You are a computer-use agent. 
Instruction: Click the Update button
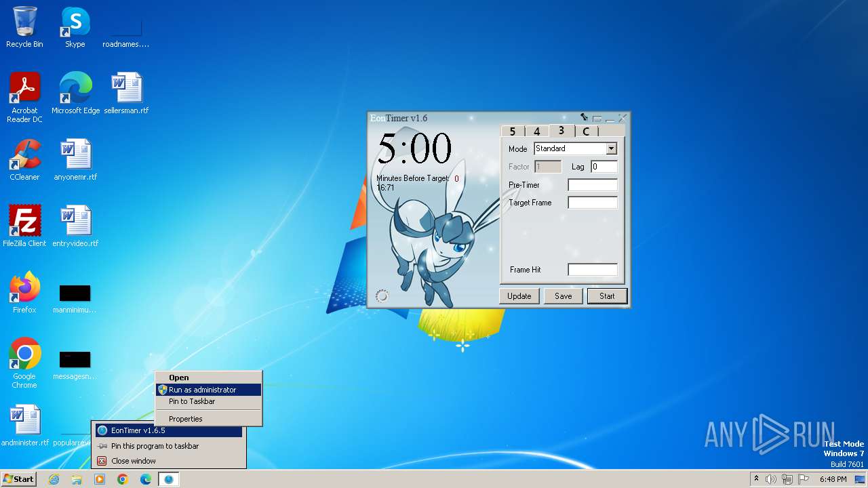click(x=519, y=296)
